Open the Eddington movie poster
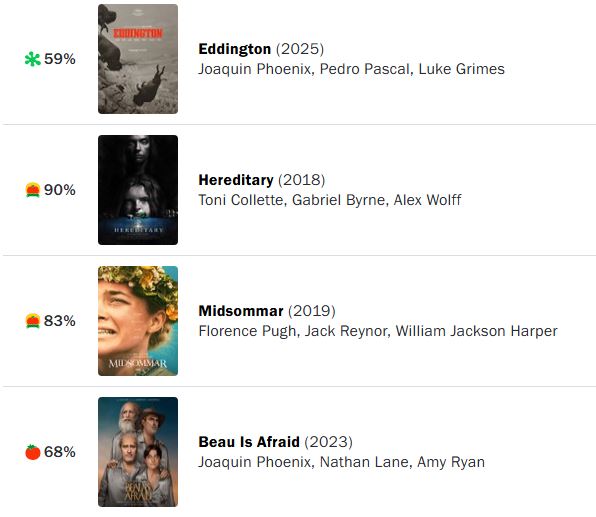The width and height of the screenshot is (596, 517). 138,59
